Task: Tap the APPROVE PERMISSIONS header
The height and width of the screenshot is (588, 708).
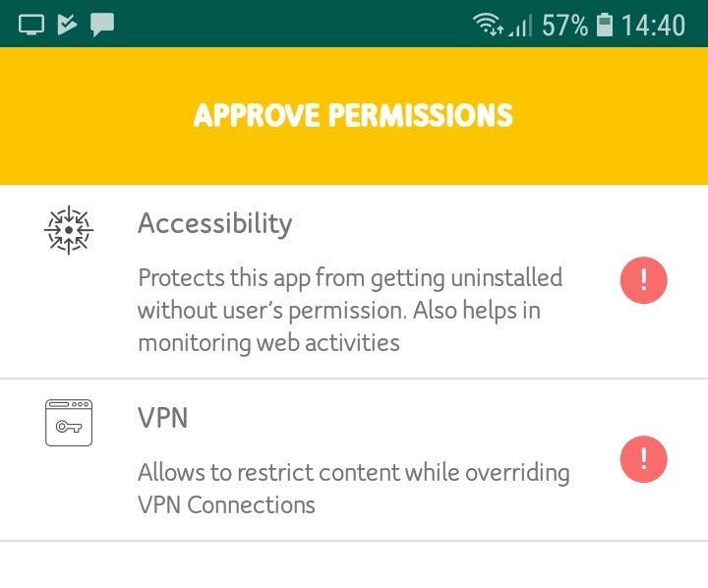Action: pos(353,115)
